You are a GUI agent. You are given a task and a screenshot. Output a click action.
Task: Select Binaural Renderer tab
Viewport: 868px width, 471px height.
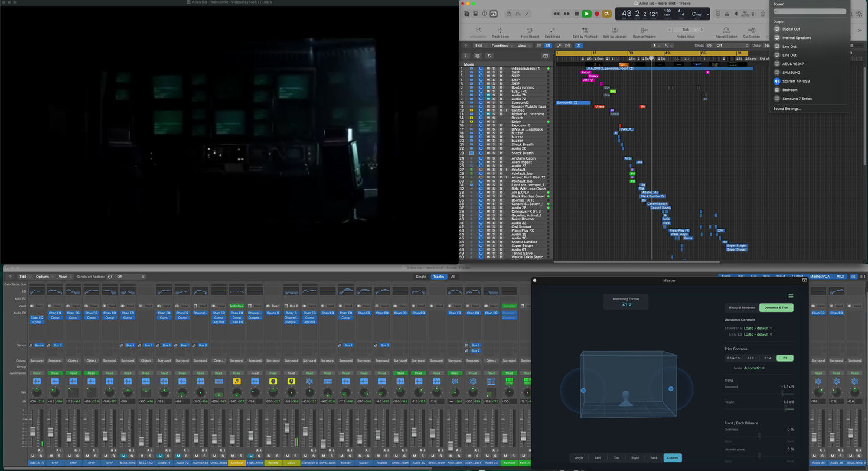point(742,308)
